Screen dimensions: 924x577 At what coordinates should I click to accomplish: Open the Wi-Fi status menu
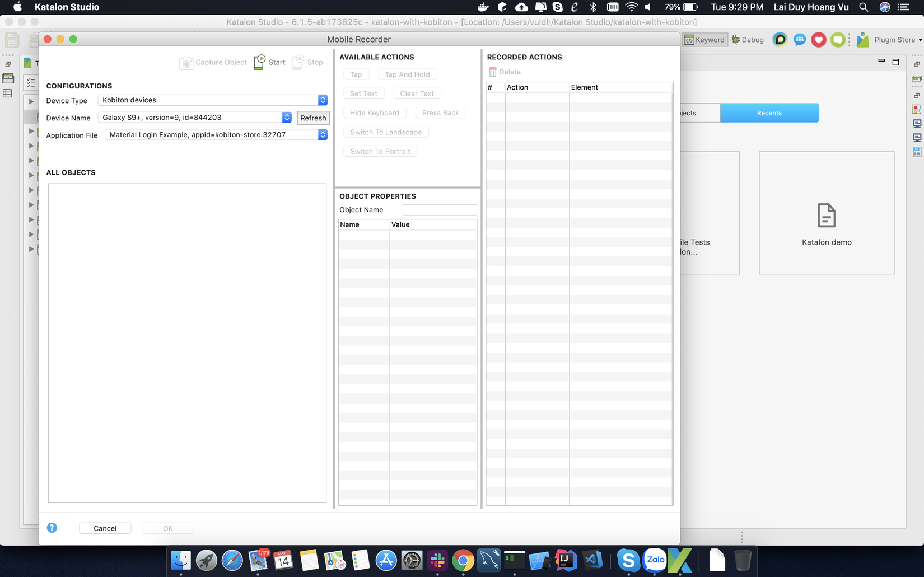click(632, 7)
